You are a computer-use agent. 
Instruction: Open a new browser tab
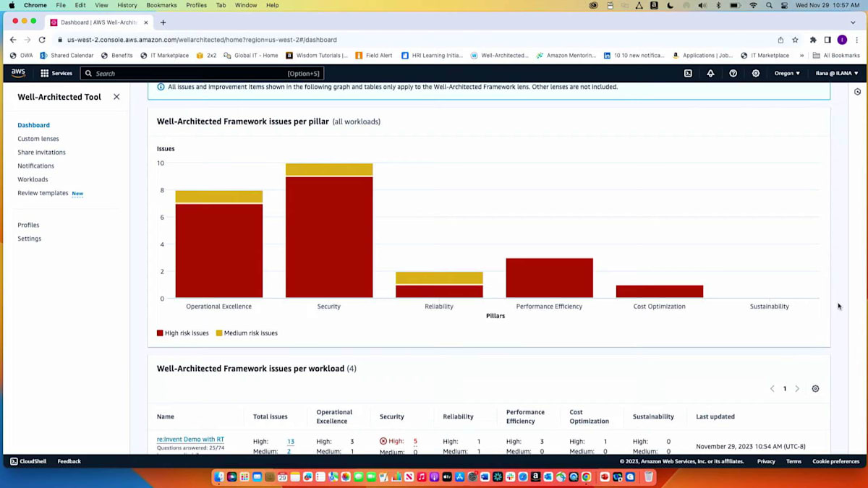tap(163, 22)
